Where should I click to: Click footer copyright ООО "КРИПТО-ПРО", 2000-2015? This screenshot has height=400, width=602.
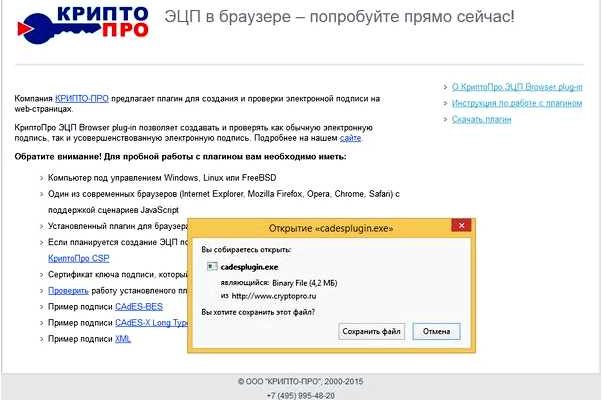tap(301, 382)
